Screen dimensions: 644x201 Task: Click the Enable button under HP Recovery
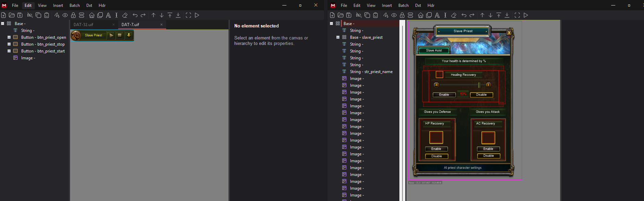[436, 149]
